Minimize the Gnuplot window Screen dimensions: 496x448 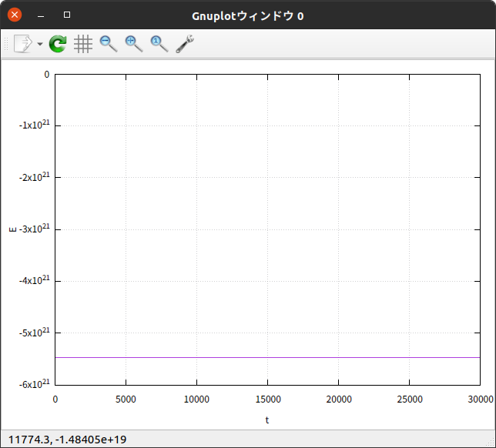41,16
